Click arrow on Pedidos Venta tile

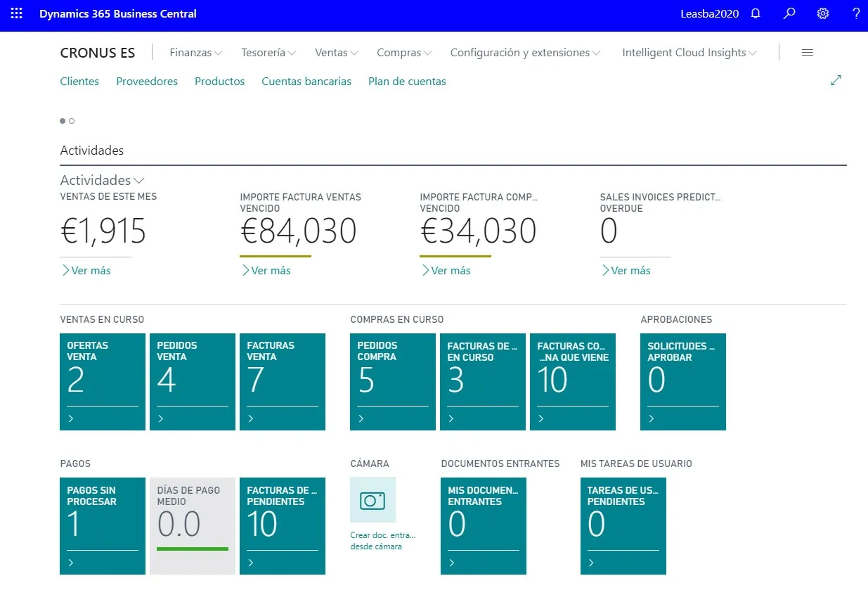[x=162, y=418]
